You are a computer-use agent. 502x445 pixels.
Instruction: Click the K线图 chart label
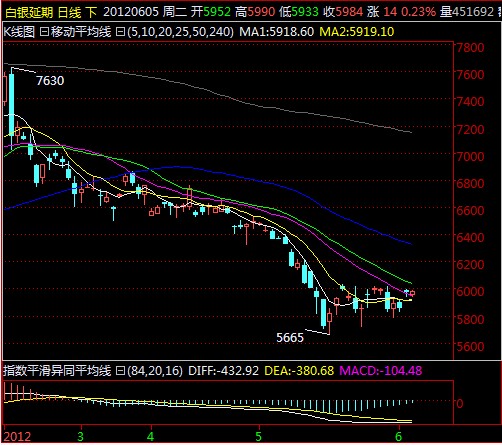coord(19,32)
